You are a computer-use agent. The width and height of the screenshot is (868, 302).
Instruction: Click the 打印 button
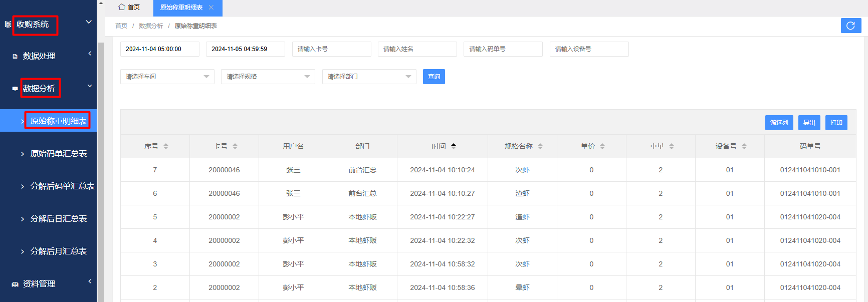coord(836,123)
